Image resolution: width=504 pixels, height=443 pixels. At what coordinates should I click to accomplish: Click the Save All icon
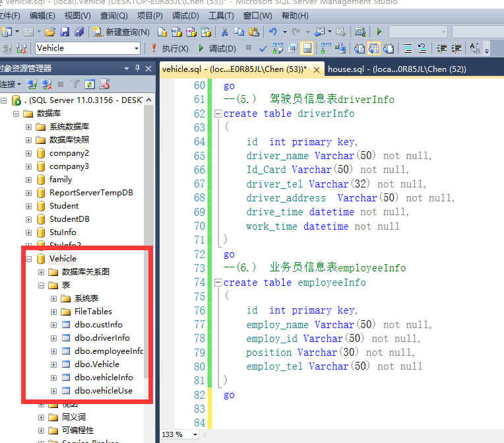coord(79,32)
